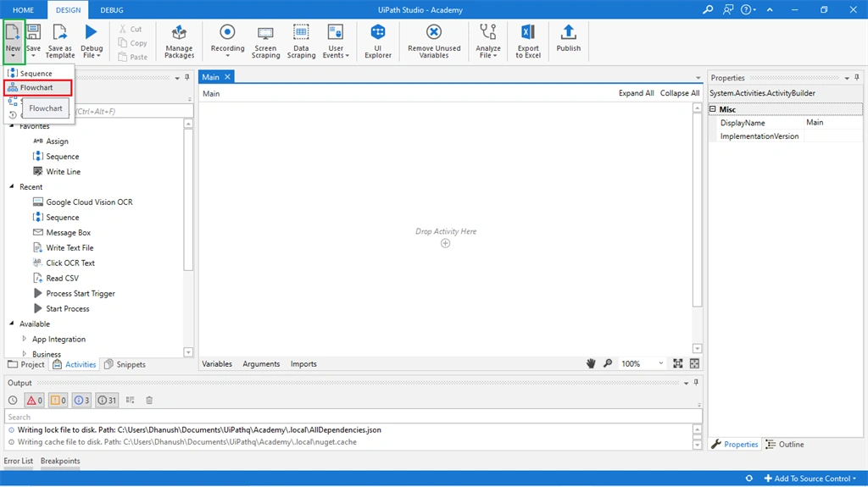Open the search magnifier in title bar

click(x=708, y=9)
